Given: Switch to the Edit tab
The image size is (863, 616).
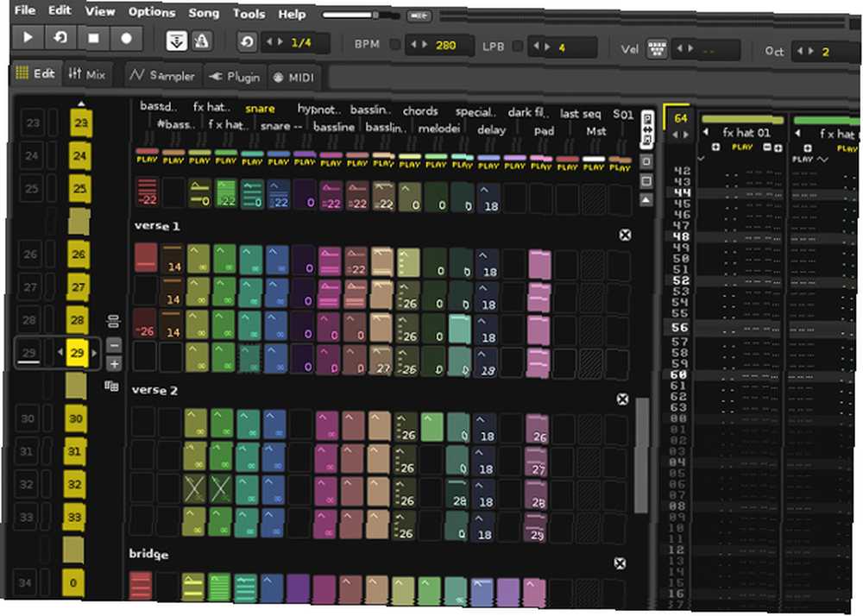Looking at the screenshot, I should [35, 73].
